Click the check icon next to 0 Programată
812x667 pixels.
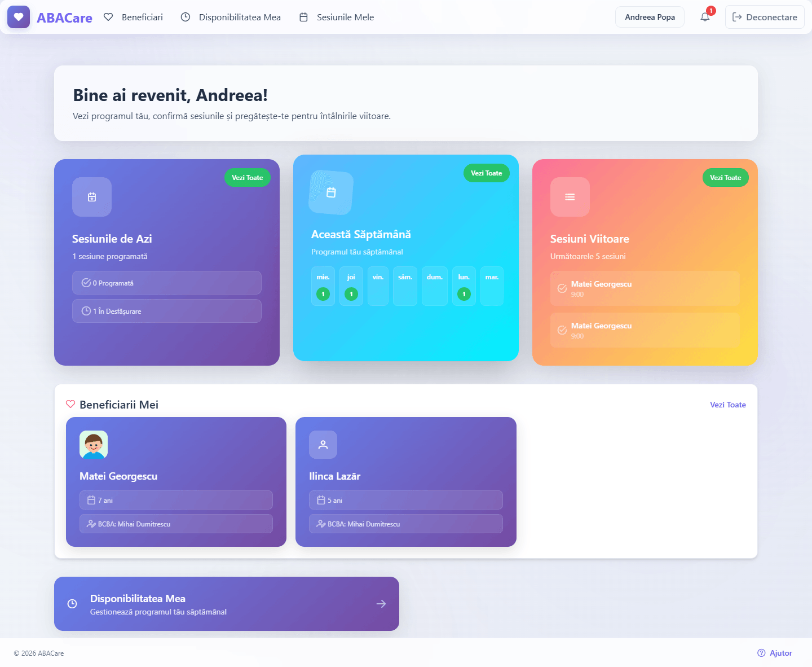tap(86, 283)
